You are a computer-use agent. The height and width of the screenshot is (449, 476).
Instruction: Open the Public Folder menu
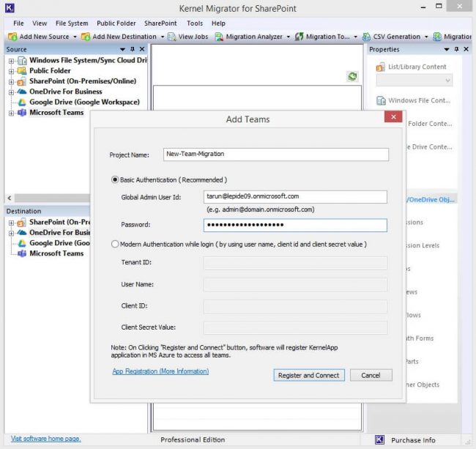coord(116,23)
